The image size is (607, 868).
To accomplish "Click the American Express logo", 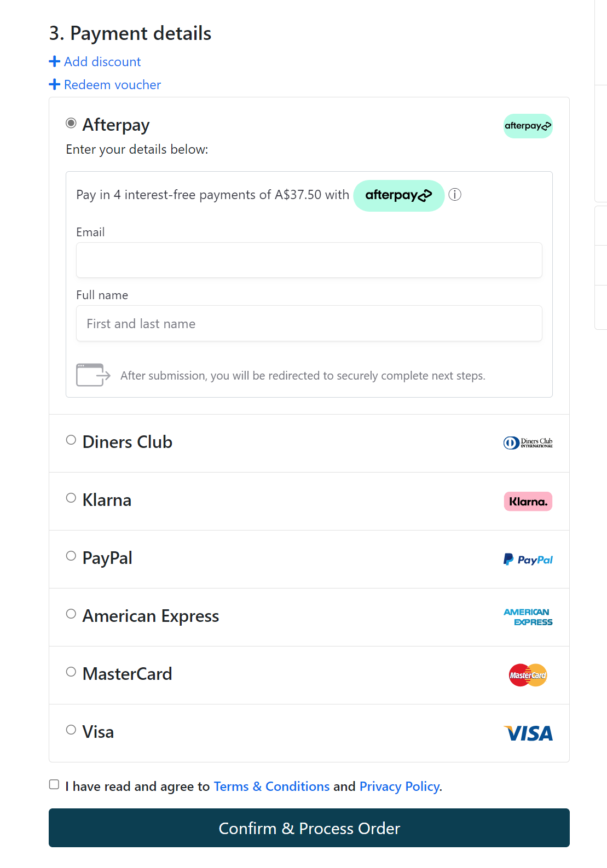I will (x=528, y=617).
